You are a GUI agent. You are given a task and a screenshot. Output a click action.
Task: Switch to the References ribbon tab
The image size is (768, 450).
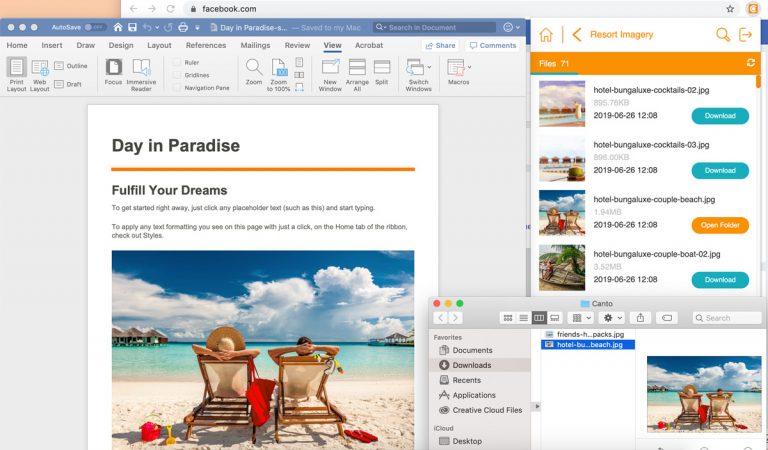(x=205, y=45)
